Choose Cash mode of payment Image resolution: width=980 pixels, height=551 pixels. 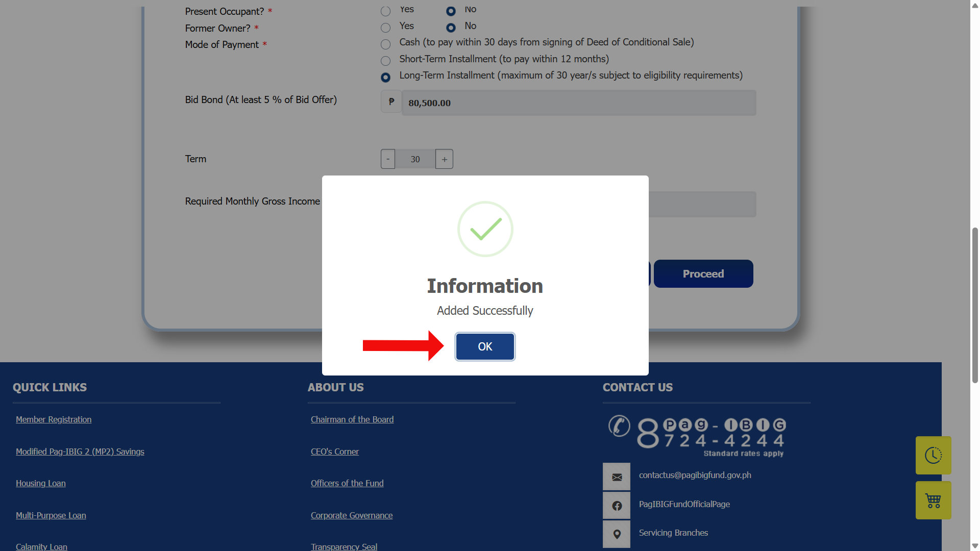[x=385, y=44]
